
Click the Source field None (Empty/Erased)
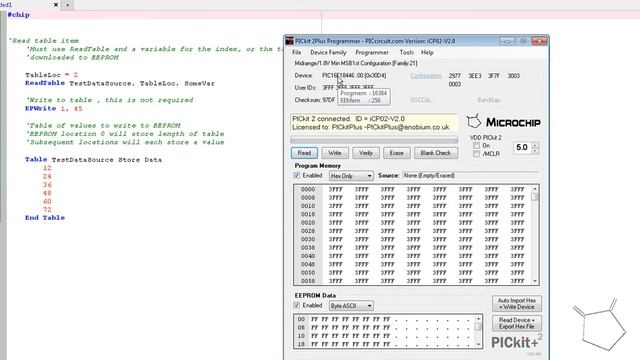click(470, 176)
